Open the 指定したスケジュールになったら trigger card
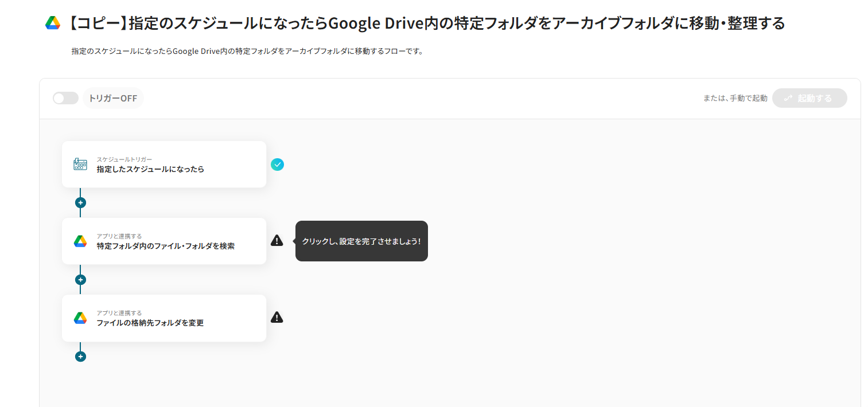The image size is (868, 407). pos(164,165)
